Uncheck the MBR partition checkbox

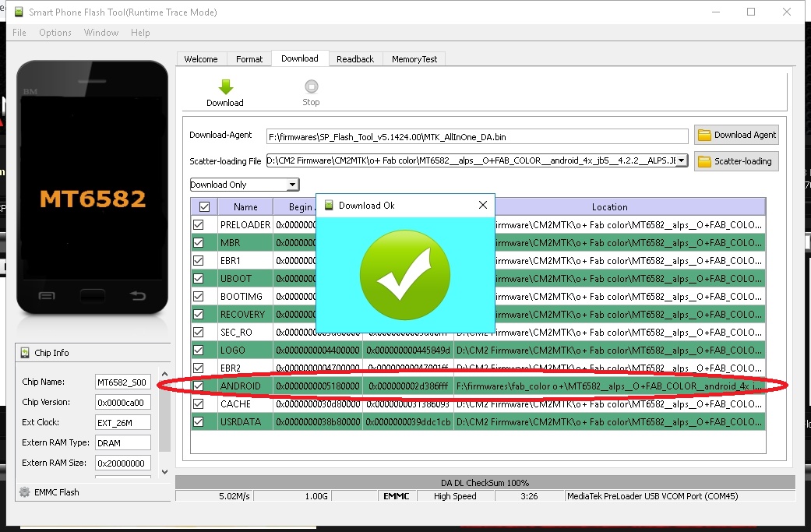coord(198,242)
